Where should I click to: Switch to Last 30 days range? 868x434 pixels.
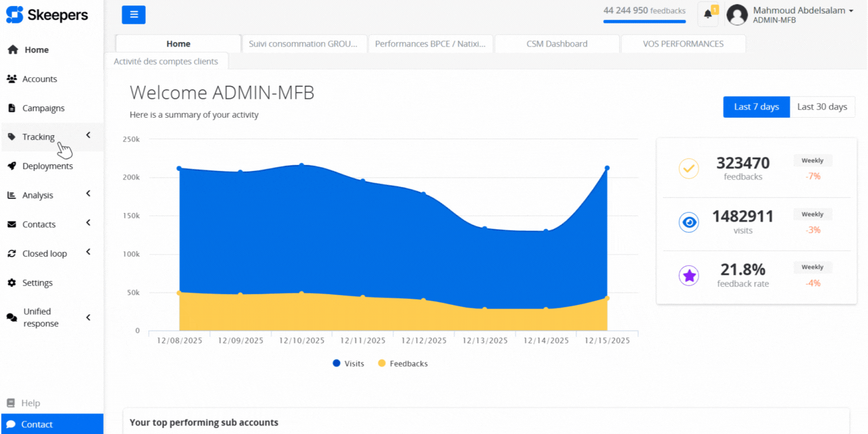pyautogui.click(x=822, y=107)
